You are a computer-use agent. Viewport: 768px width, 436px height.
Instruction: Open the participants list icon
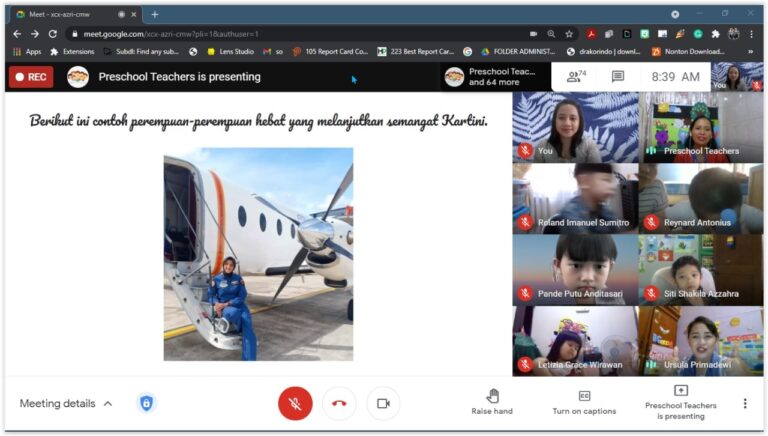click(x=575, y=77)
